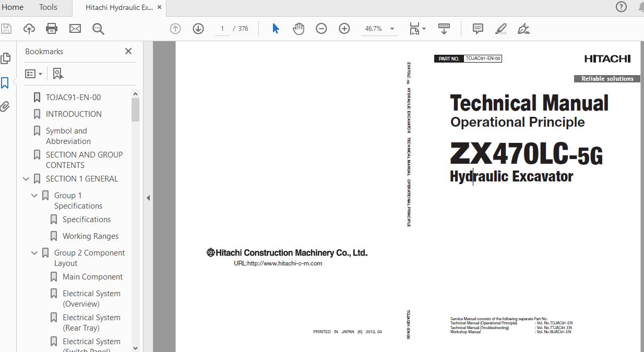Image resolution: width=644 pixels, height=352 pixels.
Task: Click the ZX470LC-5G model heading
Action: [x=526, y=154]
